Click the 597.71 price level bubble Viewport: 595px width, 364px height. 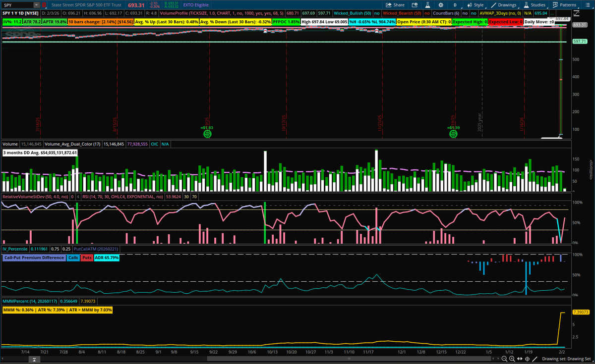579,42
